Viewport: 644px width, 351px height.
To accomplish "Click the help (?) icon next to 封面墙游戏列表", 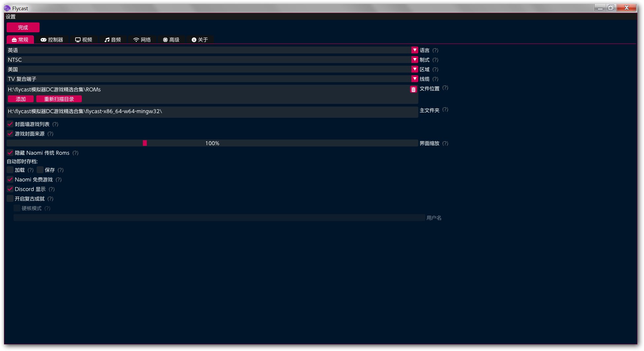I will pyautogui.click(x=55, y=124).
